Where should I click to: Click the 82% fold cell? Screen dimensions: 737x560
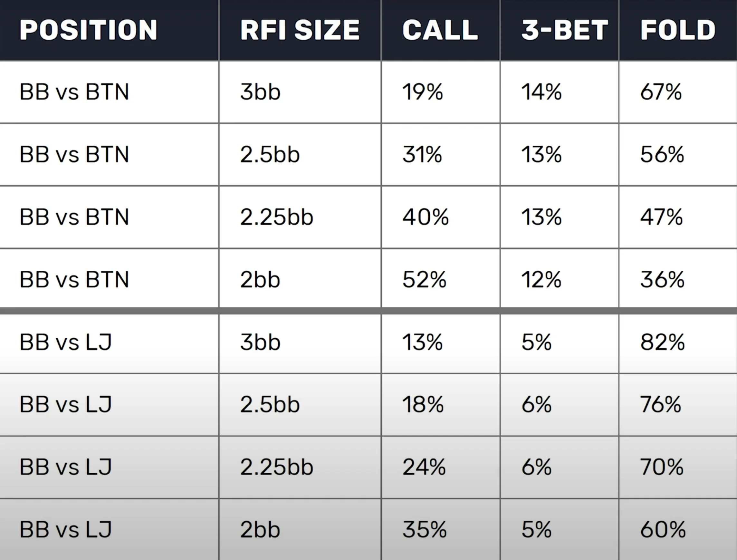(x=662, y=342)
